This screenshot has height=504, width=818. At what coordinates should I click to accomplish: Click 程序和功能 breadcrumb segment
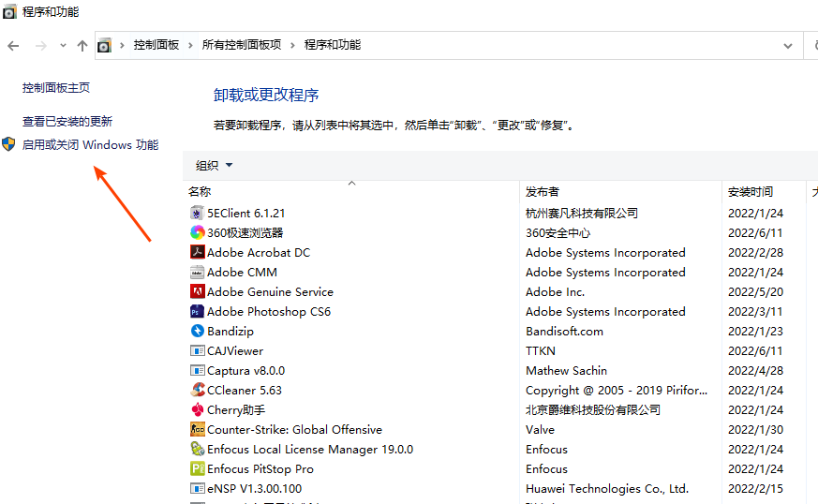[x=333, y=45]
